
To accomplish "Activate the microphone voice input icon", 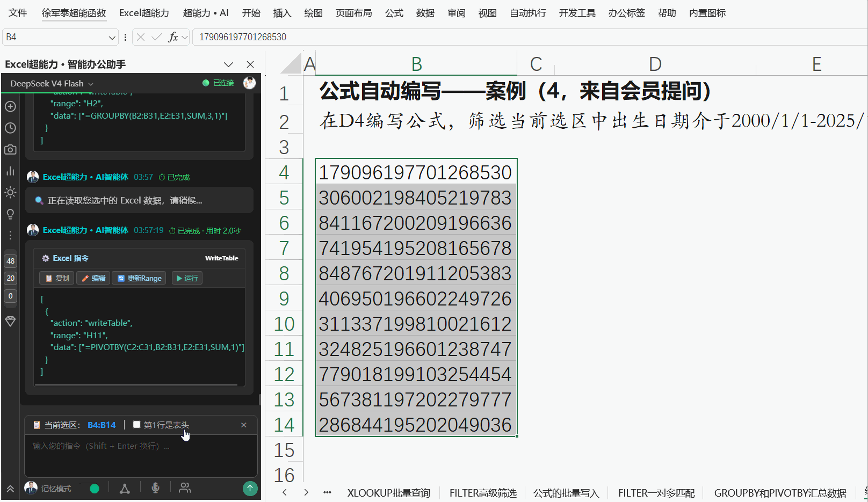I will click(155, 488).
